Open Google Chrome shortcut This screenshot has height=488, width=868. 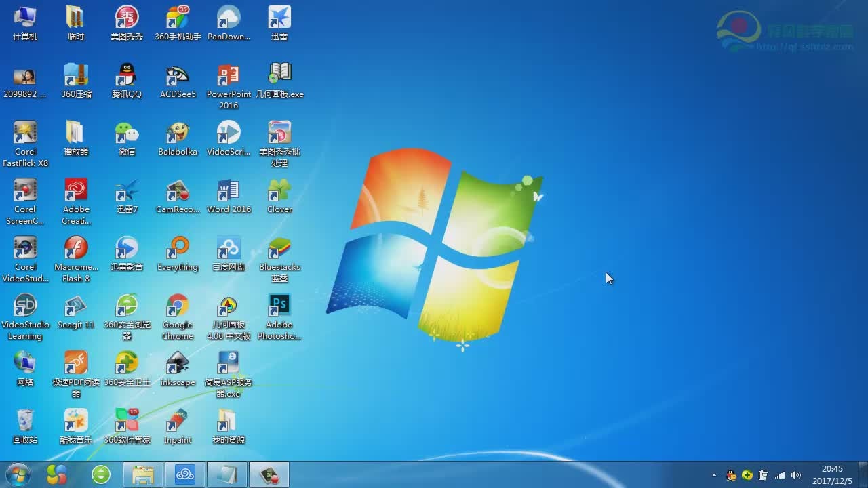point(178,317)
